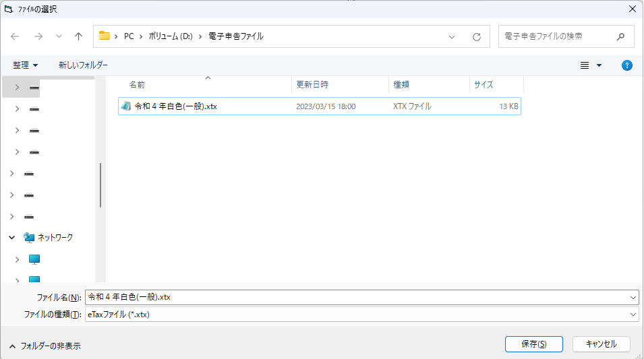This screenshot has width=644, height=359.
Task: Sort by サイズ column header
Action: [x=484, y=85]
